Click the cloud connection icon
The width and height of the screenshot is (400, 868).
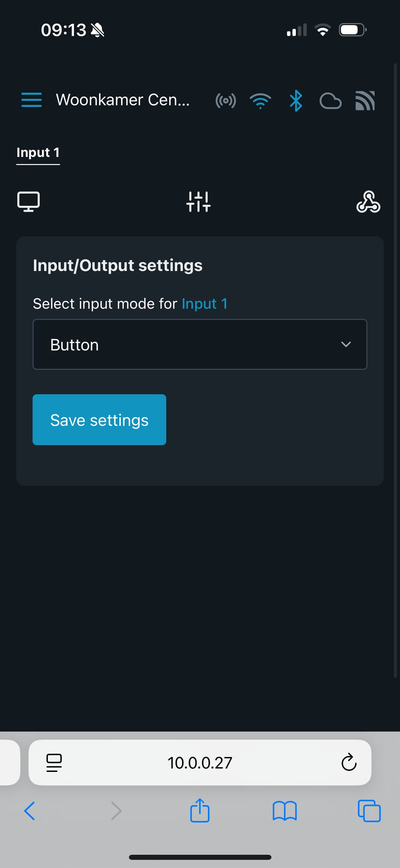pyautogui.click(x=330, y=101)
